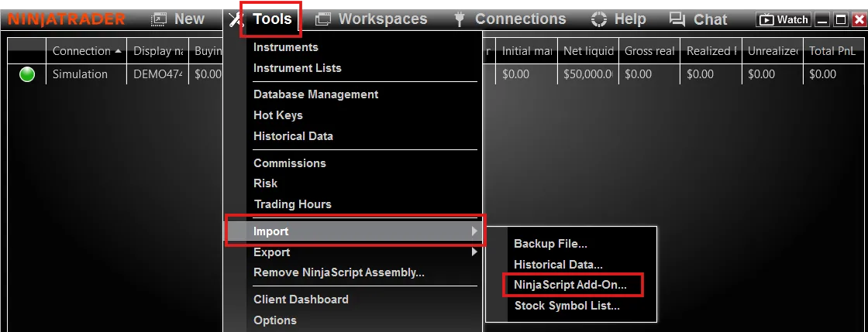This screenshot has width=868, height=332.
Task: Click the Gross realized column header
Action: tap(649, 51)
